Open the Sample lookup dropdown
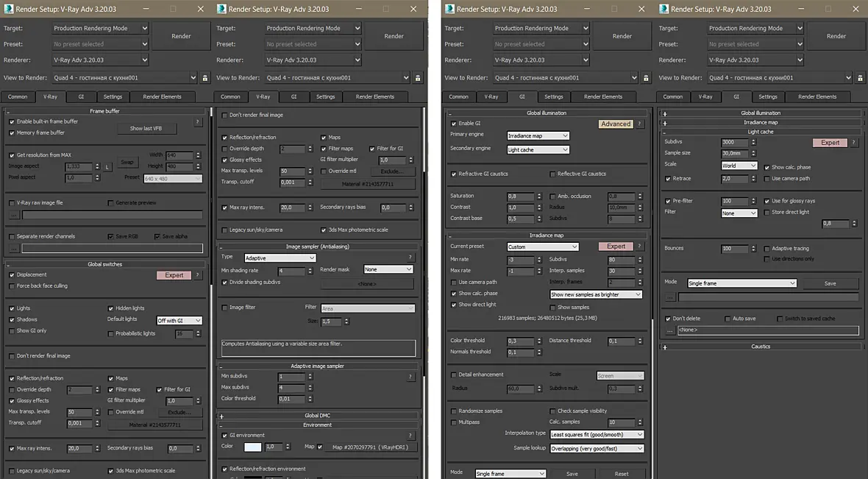The height and width of the screenshot is (479, 868). [597, 449]
